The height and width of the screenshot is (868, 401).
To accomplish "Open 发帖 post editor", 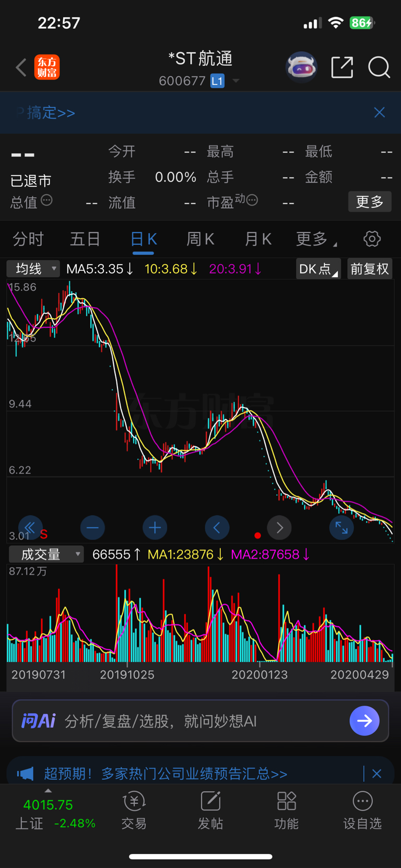I will [x=210, y=811].
